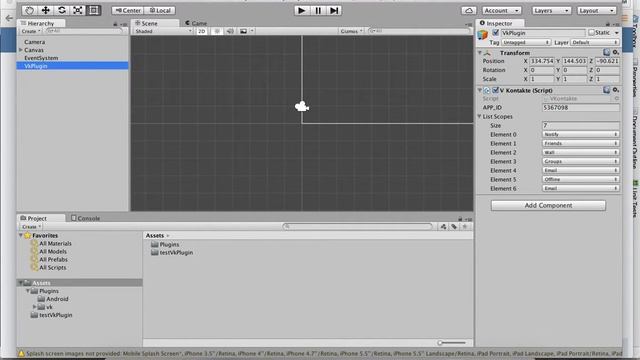Open Project Create menu
640x360 pixels.
point(31,227)
